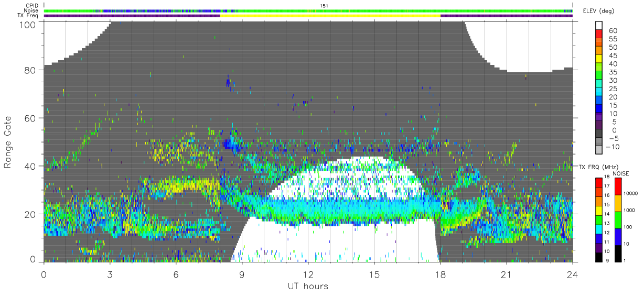Screen dimensions: 644x297
Task: Click Range Gate tick label '40'
Action: point(31,166)
